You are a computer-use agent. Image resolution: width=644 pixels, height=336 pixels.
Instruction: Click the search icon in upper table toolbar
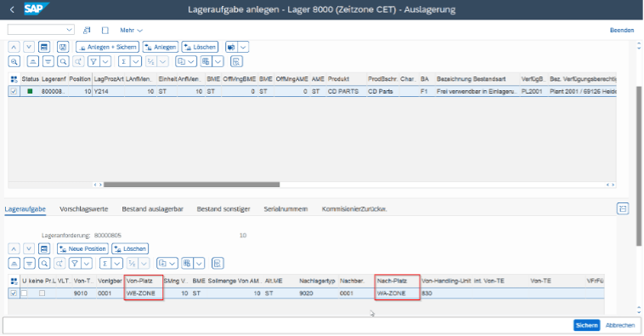click(63, 62)
